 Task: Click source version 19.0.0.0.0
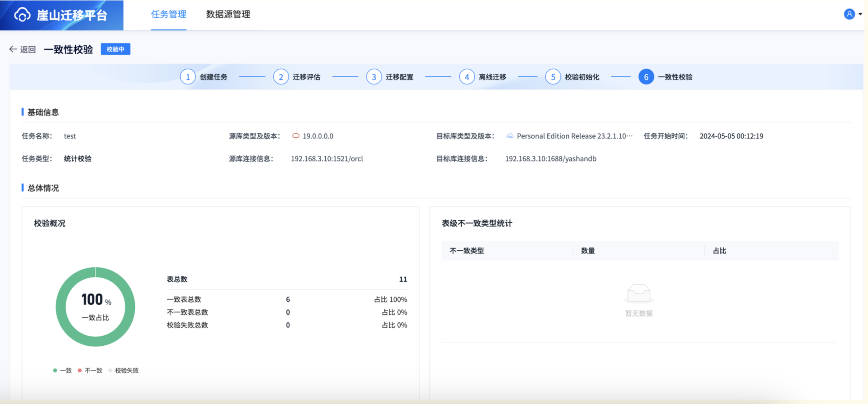(318, 136)
